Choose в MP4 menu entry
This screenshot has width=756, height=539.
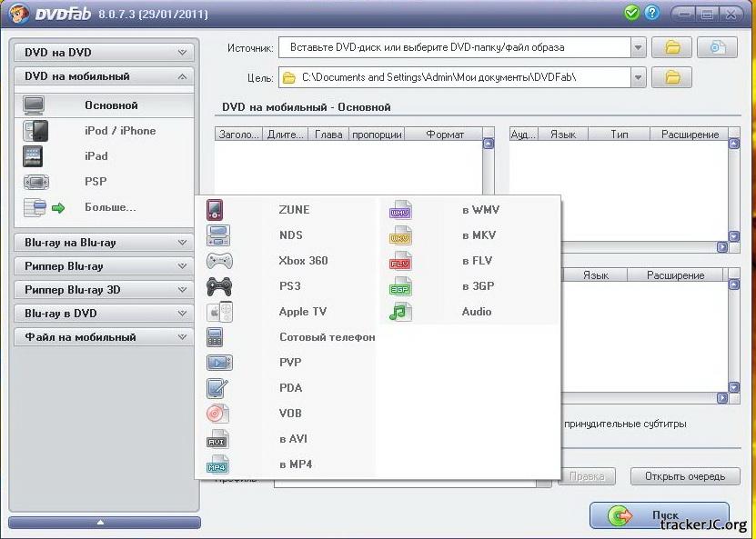point(296,464)
